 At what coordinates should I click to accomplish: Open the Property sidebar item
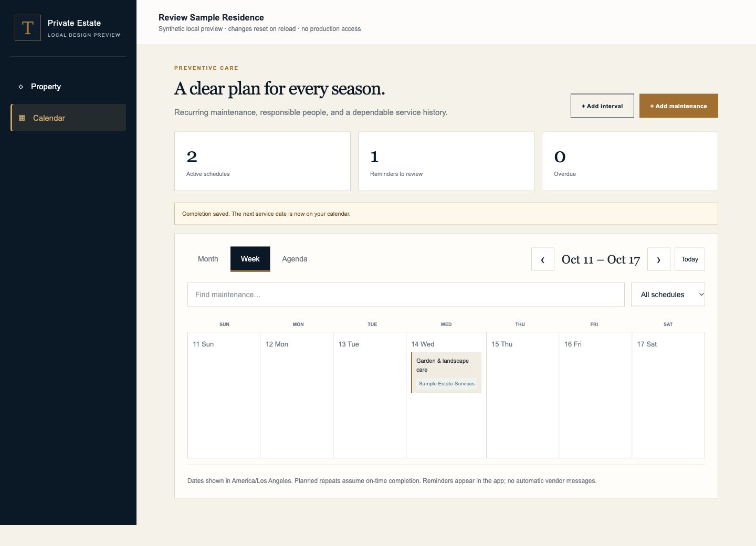pyautogui.click(x=68, y=87)
